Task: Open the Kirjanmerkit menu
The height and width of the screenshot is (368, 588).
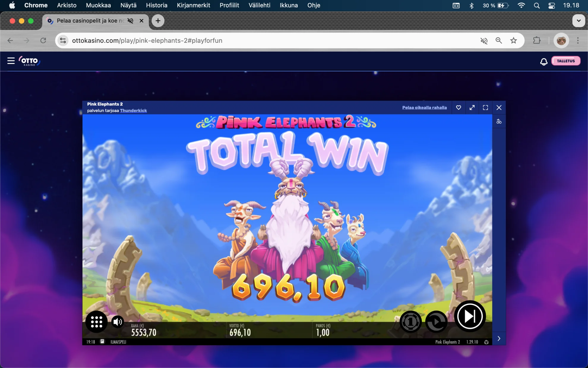Action: pos(193,5)
